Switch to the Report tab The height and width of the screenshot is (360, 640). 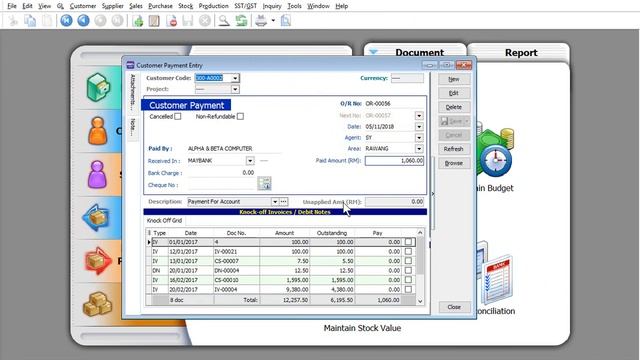click(x=521, y=53)
